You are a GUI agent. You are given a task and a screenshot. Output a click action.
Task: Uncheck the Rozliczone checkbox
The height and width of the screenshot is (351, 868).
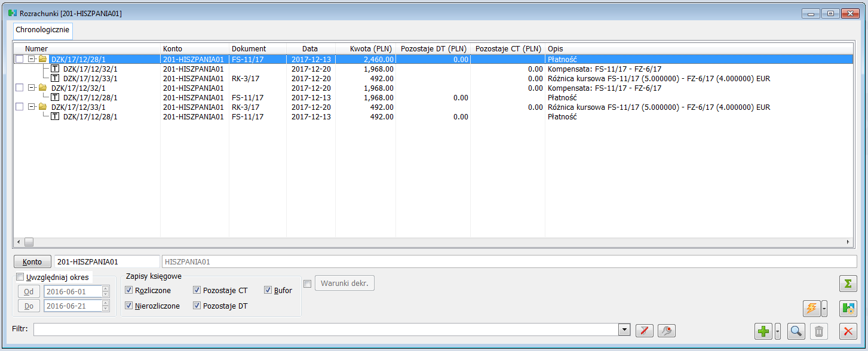[129, 291]
